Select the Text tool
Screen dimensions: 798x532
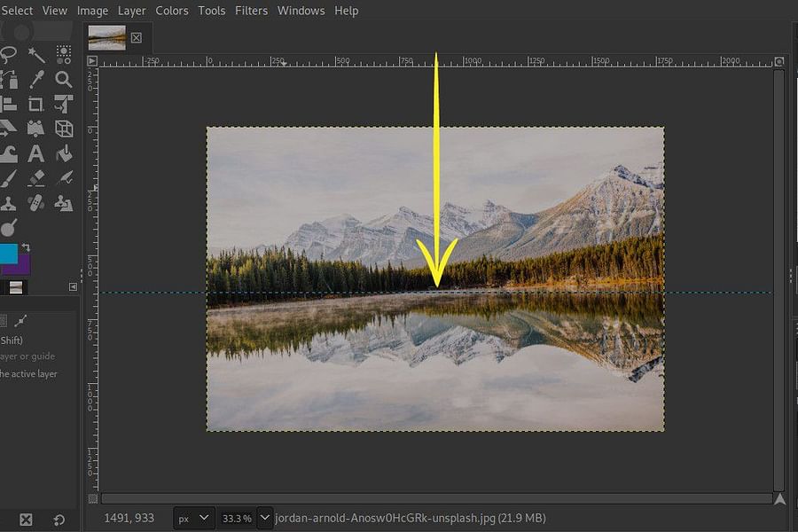[x=37, y=153]
